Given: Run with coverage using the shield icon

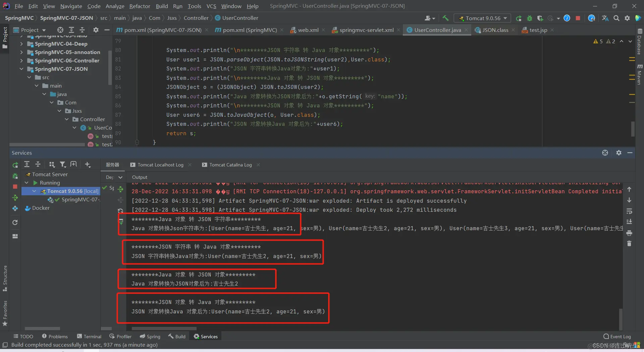Looking at the screenshot, I should pos(540,18).
